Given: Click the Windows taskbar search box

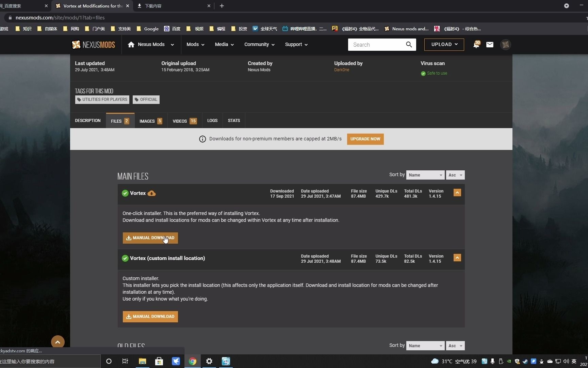Looking at the screenshot, I should click(x=50, y=362).
